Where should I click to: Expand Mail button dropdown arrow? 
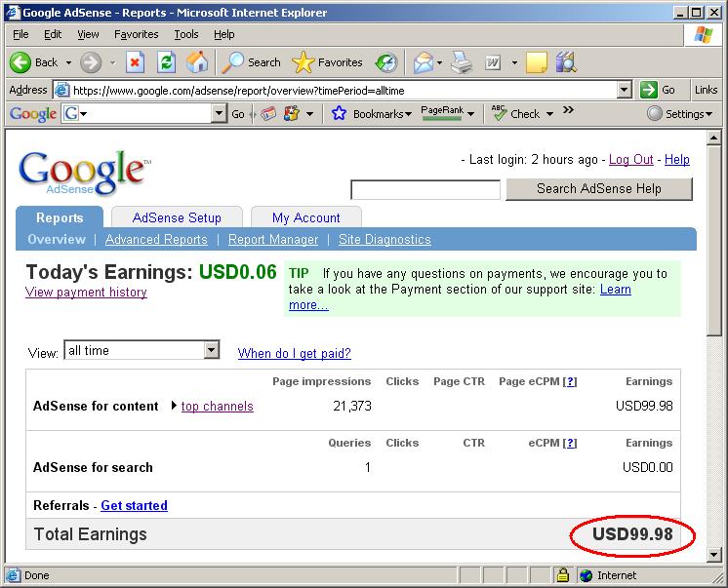[x=439, y=62]
